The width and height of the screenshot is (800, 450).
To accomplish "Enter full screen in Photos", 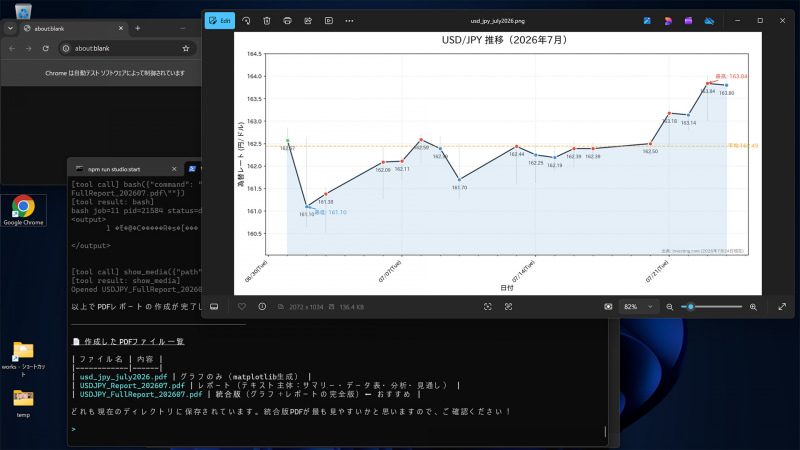I will 782,307.
